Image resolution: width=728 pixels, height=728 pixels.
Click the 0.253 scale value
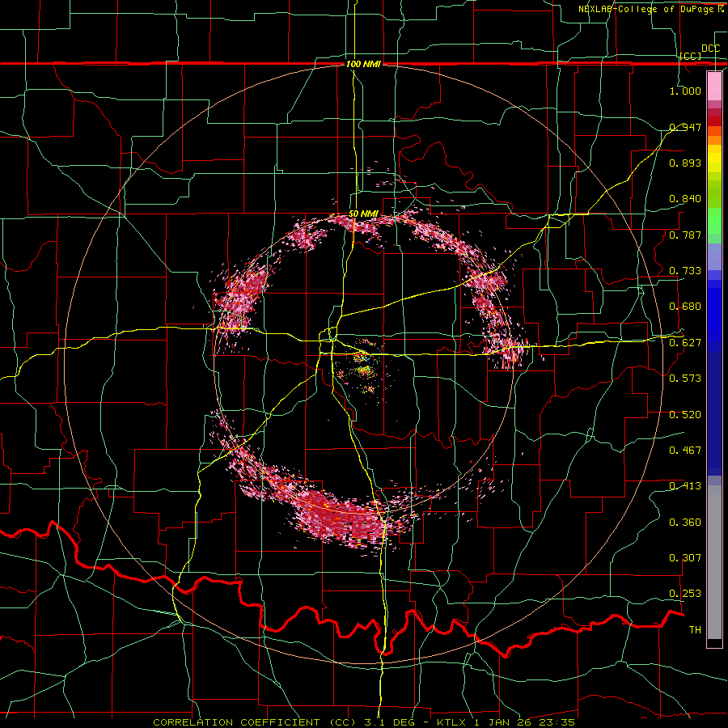click(685, 594)
